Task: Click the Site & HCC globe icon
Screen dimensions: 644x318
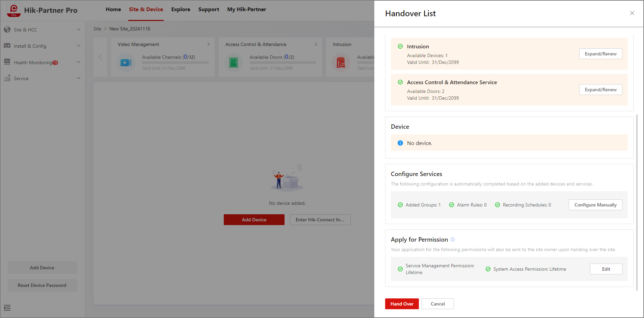Action: pyautogui.click(x=7, y=29)
